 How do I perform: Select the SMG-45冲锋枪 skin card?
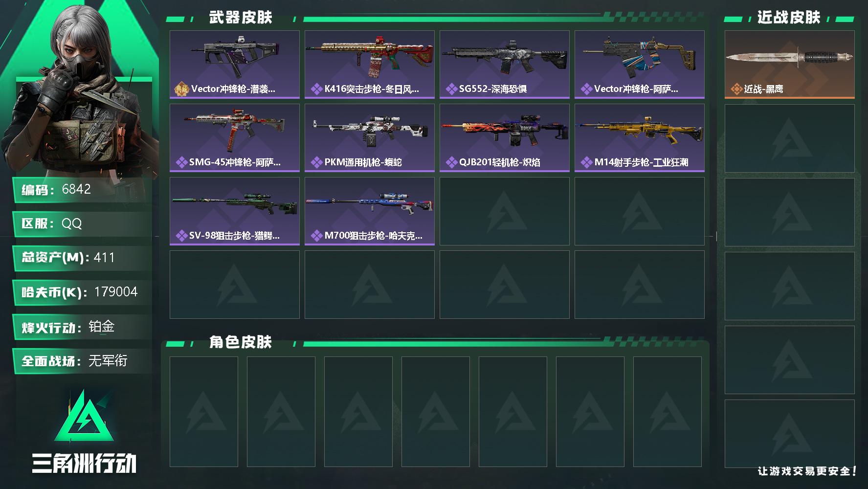coord(235,138)
